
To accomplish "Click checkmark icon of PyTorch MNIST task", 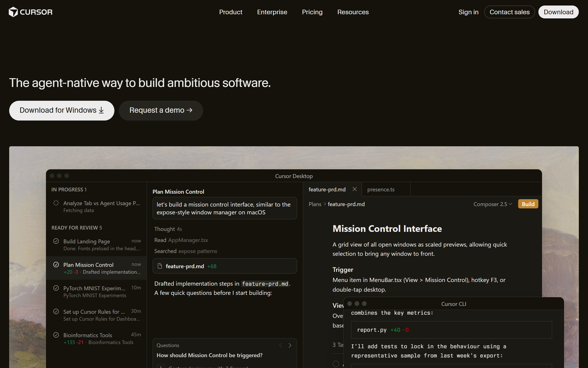I will (56, 288).
